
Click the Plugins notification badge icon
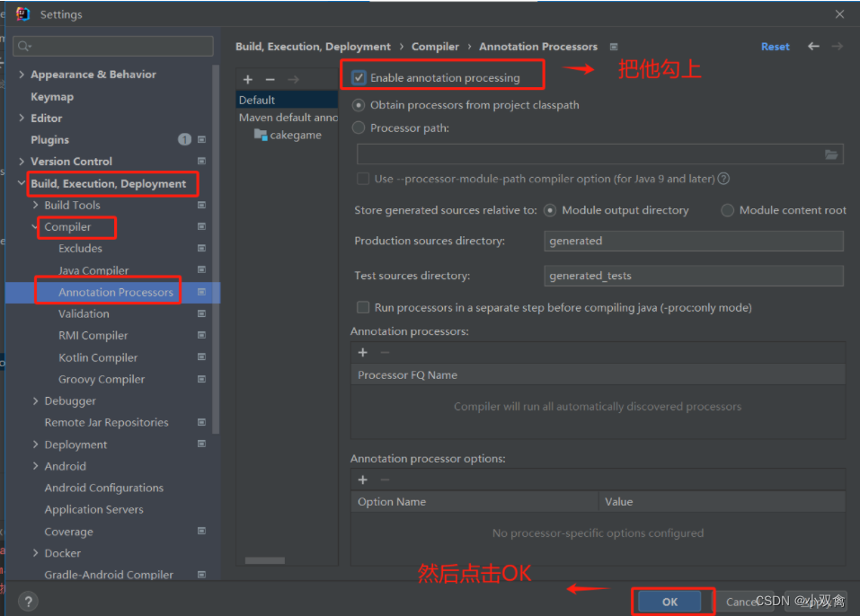[x=184, y=139]
